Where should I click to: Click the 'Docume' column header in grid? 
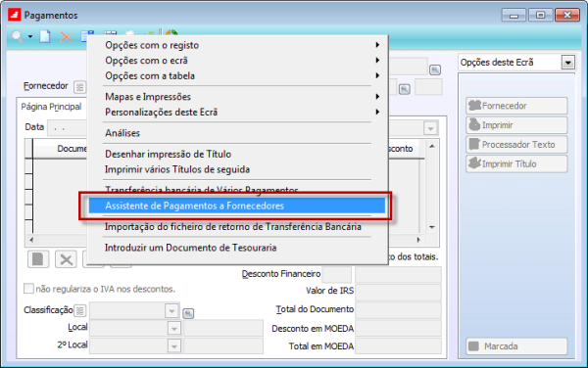click(60, 149)
